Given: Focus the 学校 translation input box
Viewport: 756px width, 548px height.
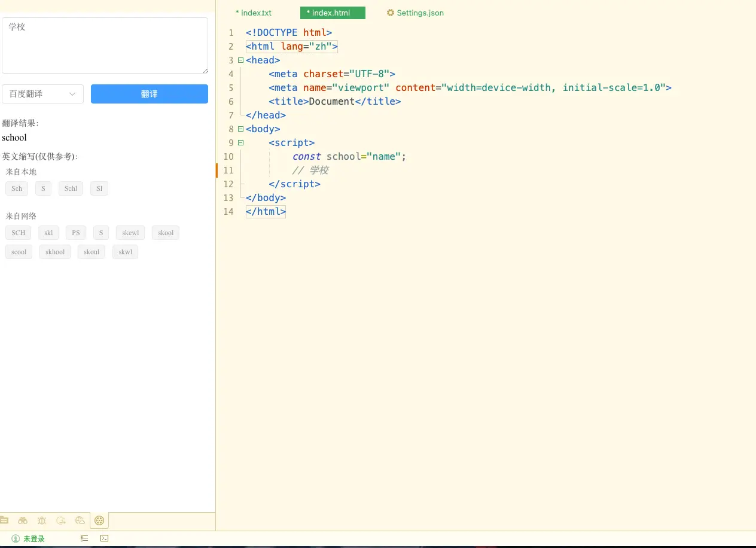Looking at the screenshot, I should 105,45.
